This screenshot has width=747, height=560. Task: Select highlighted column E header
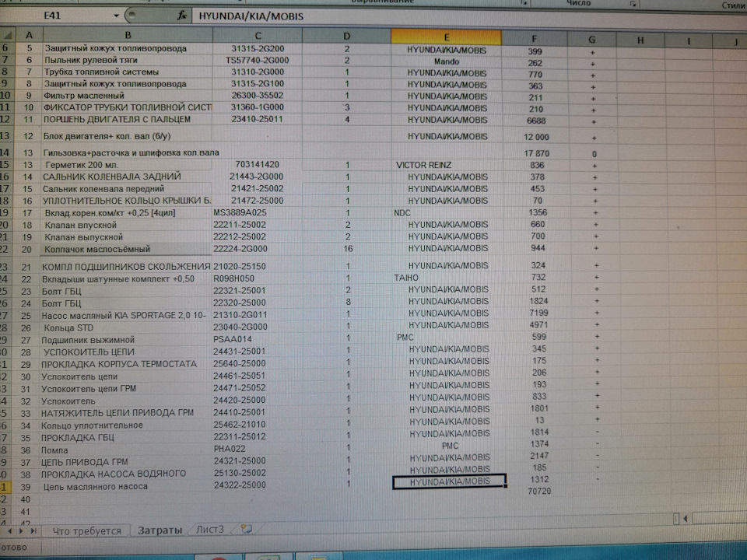coord(446,37)
